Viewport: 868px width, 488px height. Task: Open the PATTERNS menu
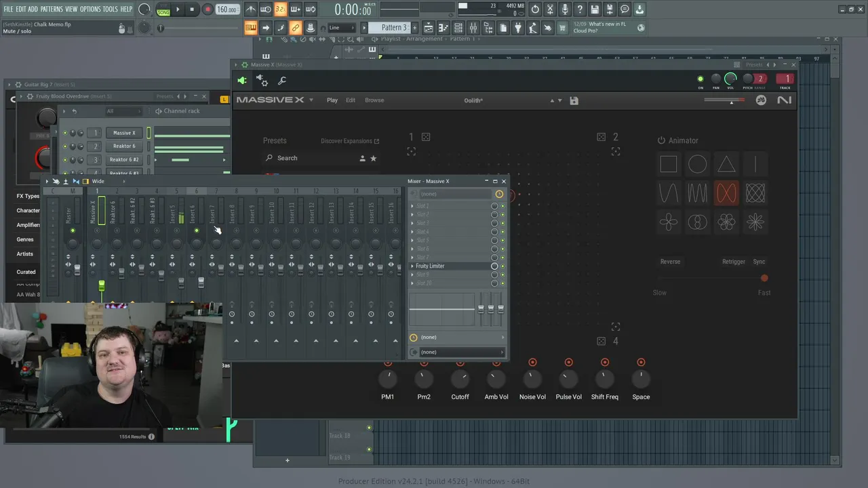coord(52,9)
